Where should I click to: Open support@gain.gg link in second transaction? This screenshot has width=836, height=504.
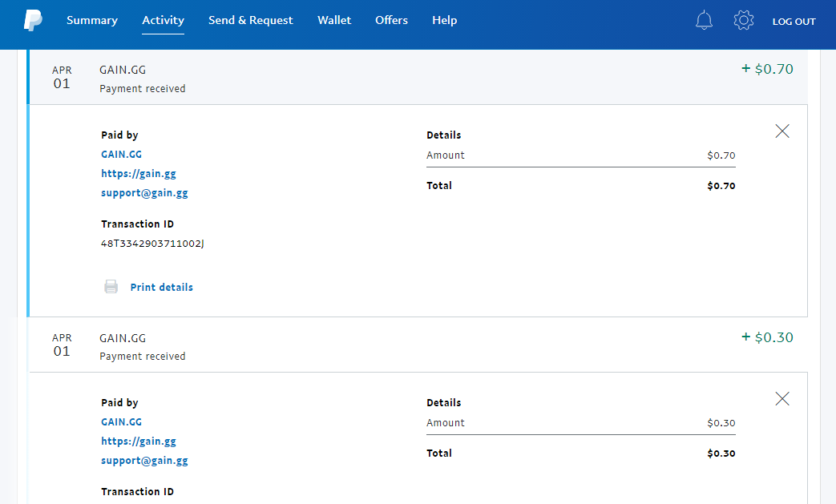[x=144, y=461]
